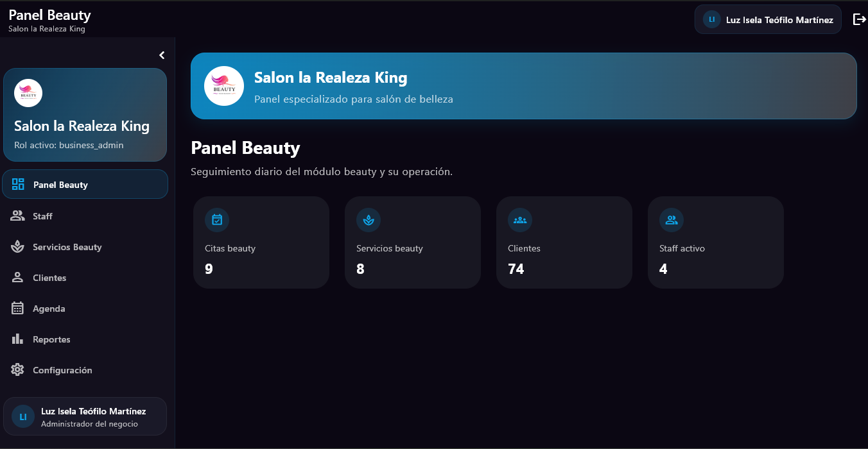Open Reportes from the sidebar

pos(85,339)
